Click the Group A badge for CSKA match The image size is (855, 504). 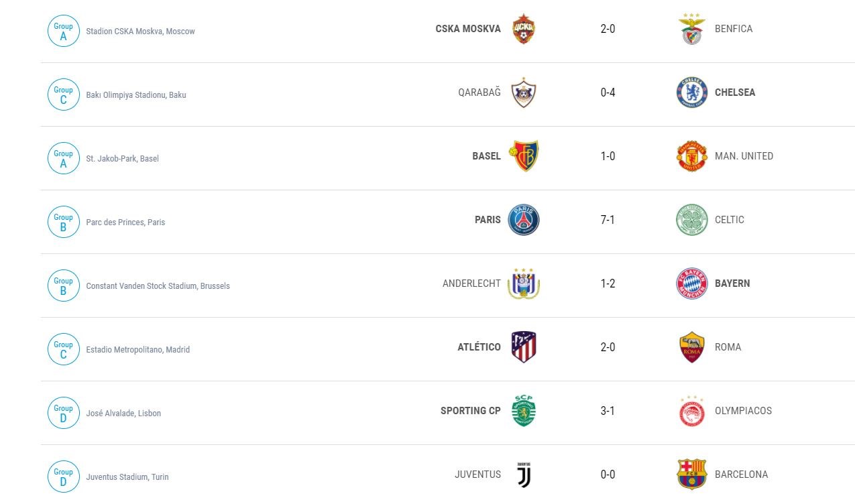point(64,31)
